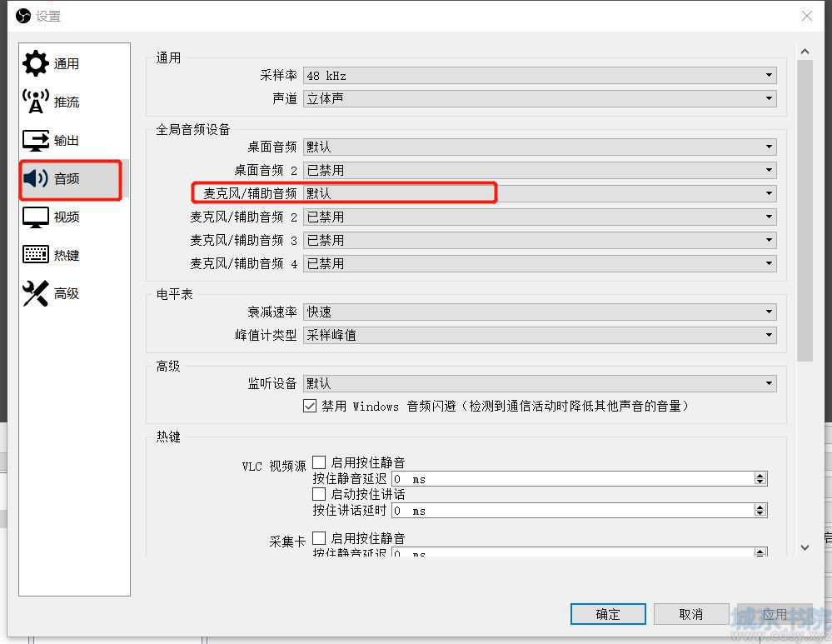The image size is (832, 644).
Task: Open the 桌面音频 device dropdown
Action: [x=540, y=147]
